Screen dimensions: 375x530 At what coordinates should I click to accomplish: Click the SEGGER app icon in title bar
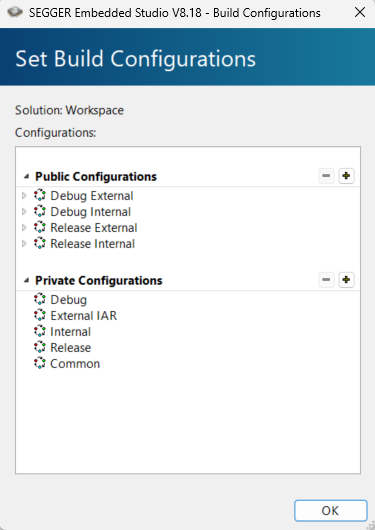15,13
